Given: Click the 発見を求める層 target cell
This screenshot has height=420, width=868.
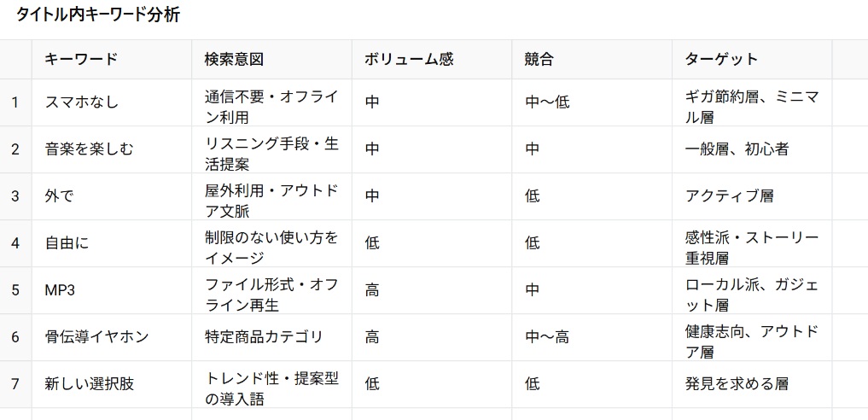Looking at the screenshot, I should (x=752, y=385).
